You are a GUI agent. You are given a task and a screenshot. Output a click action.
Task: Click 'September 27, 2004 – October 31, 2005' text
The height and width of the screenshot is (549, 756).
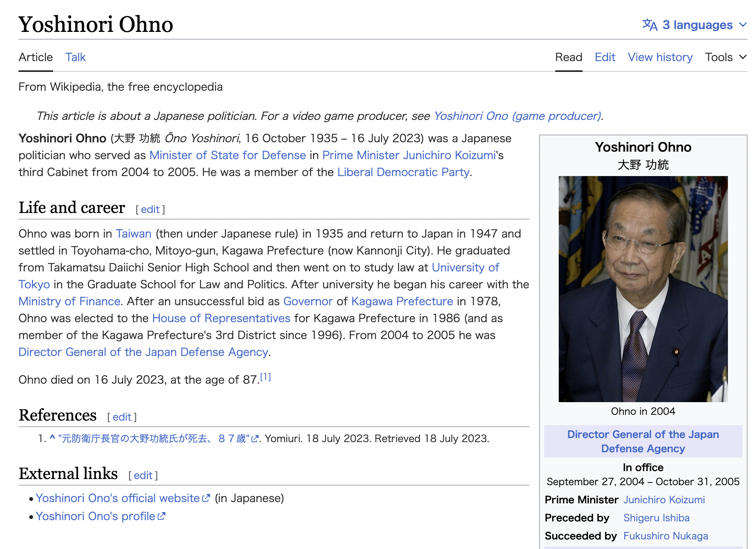coord(643,482)
